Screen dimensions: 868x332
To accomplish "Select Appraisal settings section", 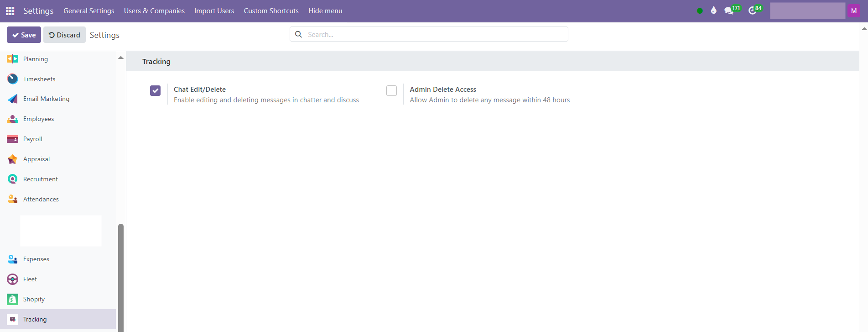I will coord(58,159).
